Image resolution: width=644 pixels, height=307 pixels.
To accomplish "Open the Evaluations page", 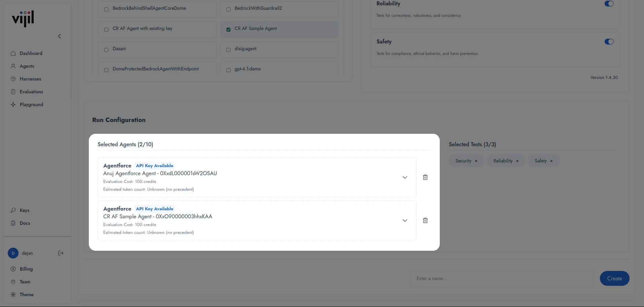I will click(31, 92).
